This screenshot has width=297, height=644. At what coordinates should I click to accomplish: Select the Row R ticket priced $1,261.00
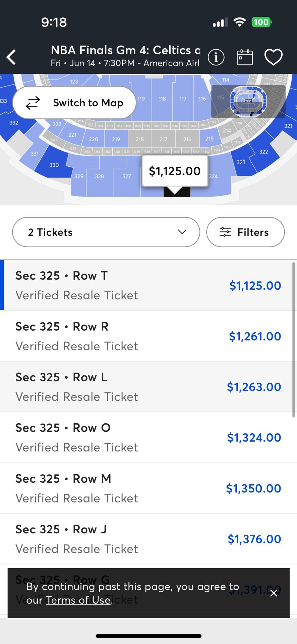pos(148,336)
